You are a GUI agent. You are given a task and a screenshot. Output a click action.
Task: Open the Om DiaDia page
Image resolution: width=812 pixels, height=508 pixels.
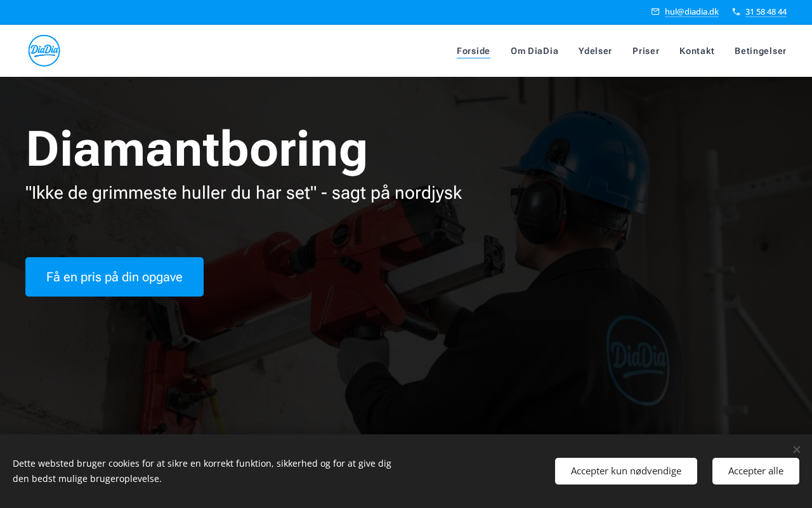click(534, 51)
